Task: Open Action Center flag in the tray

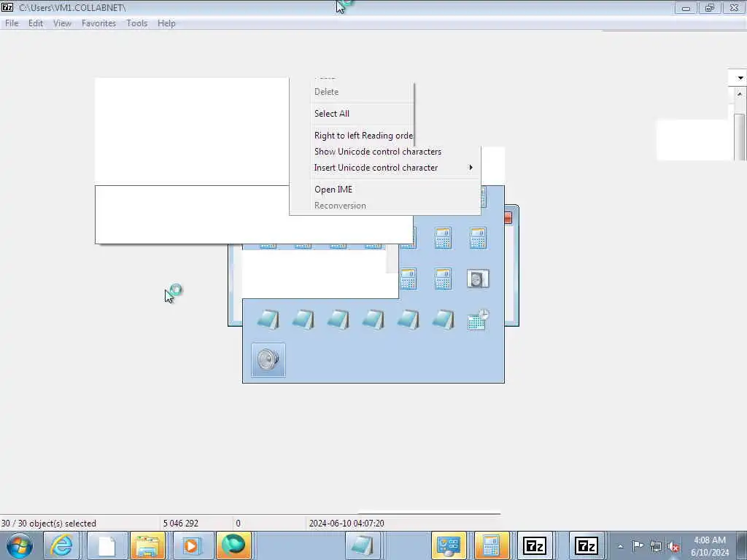Action: tap(638, 546)
